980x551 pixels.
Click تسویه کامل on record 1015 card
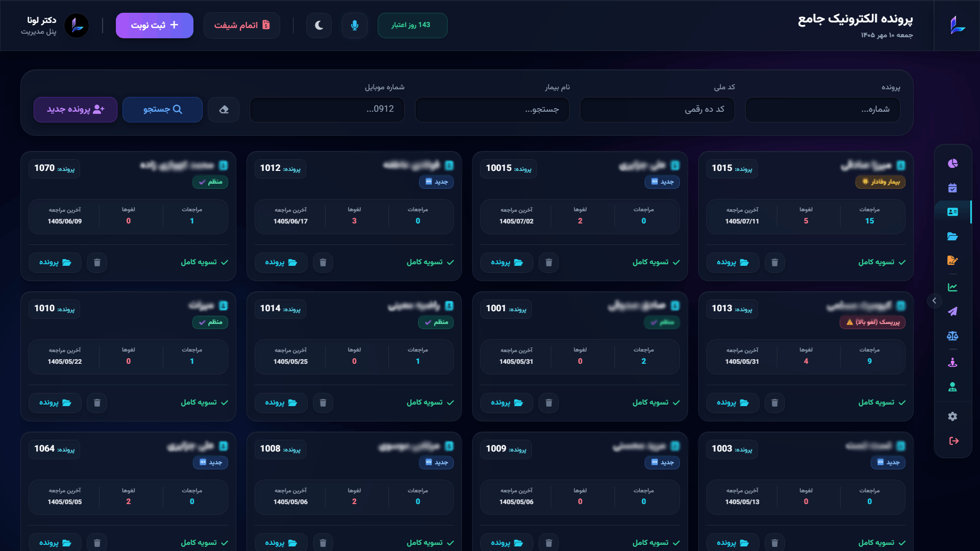(x=881, y=262)
